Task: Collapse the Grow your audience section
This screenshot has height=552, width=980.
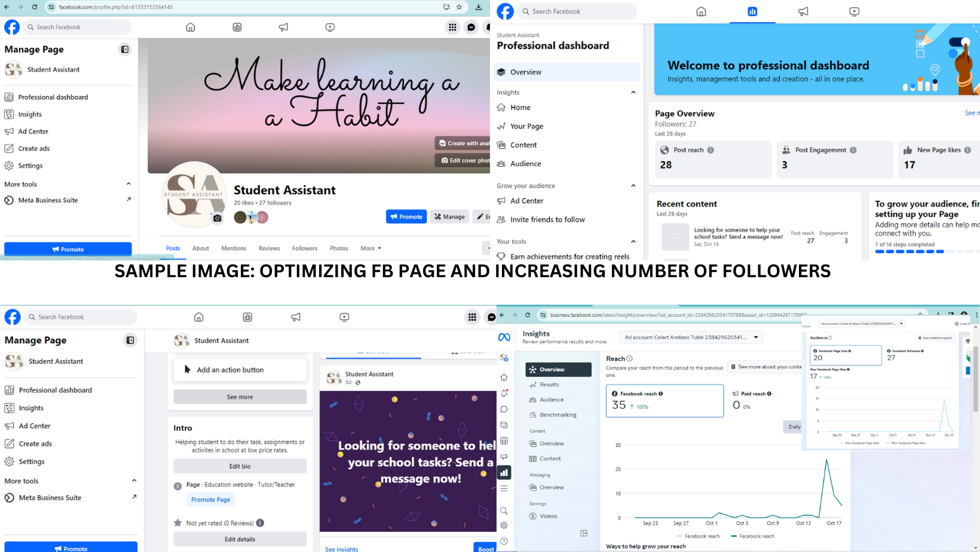Action: pyautogui.click(x=633, y=185)
